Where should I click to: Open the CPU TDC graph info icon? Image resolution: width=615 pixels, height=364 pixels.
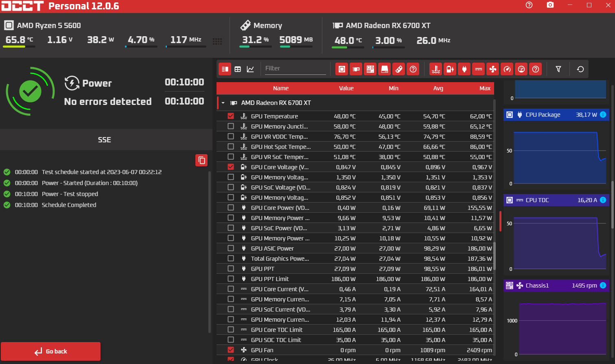603,200
